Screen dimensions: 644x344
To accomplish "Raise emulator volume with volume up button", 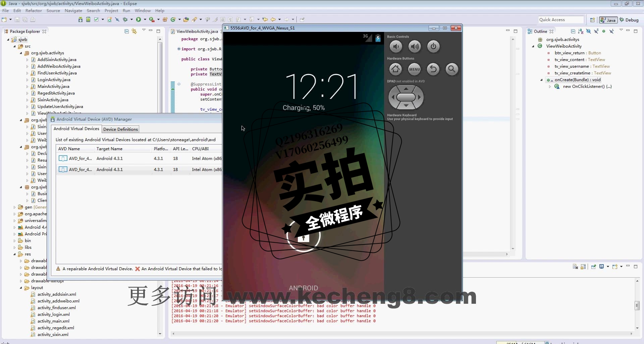I will (x=415, y=47).
